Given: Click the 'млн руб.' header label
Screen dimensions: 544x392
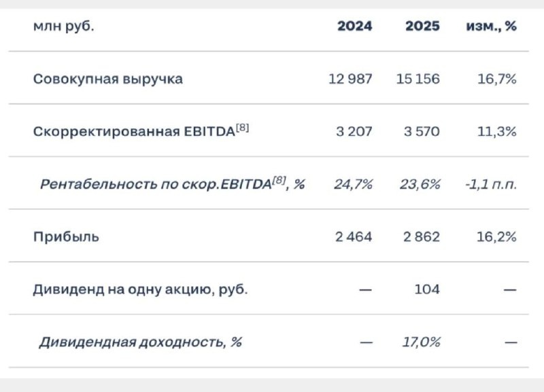Looking at the screenshot, I should 63,26.
